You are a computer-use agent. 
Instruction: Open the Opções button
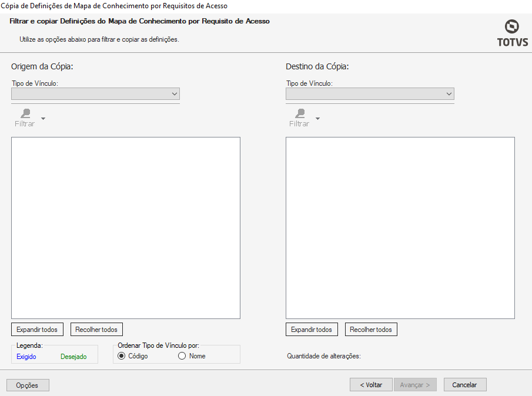28,385
